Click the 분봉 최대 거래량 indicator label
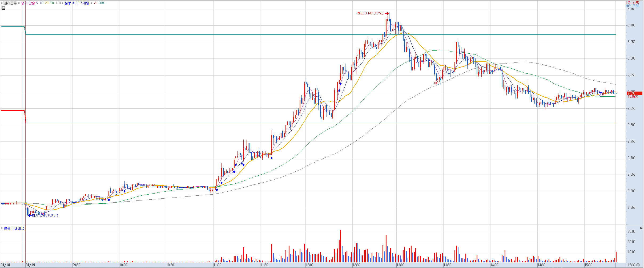 (77, 3)
